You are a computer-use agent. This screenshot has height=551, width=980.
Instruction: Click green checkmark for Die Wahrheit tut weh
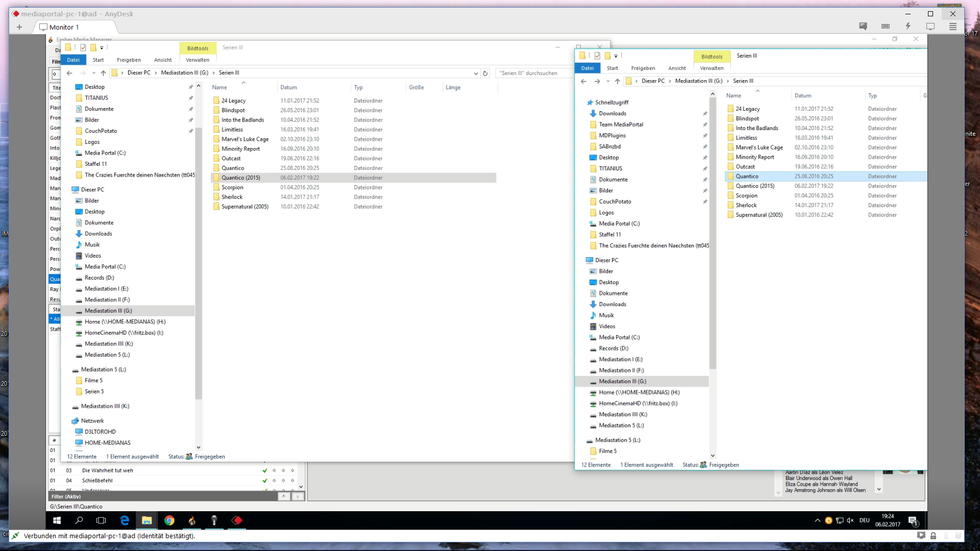coord(264,470)
